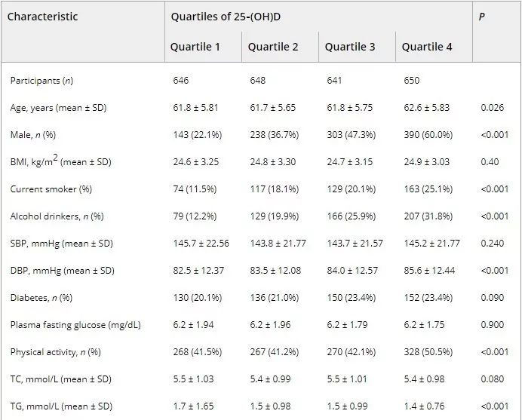522x420 pixels.
Task: Click the Age, years row label
Action: [x=58, y=108]
